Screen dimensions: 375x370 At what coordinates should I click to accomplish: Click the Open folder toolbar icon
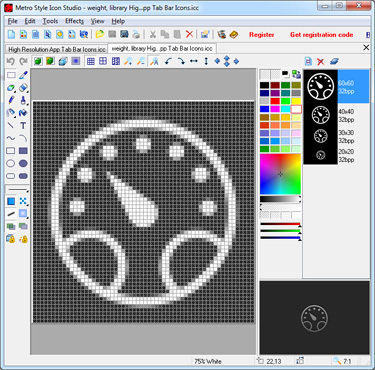click(x=99, y=34)
